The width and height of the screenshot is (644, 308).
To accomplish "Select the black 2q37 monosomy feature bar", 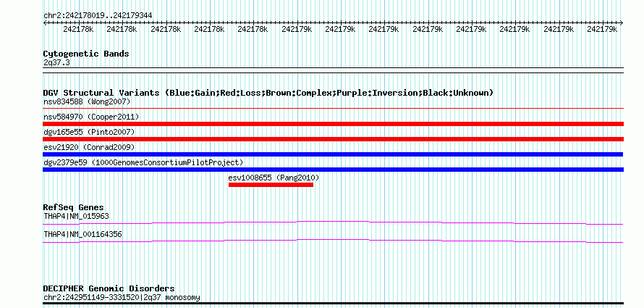I will click(333, 304).
